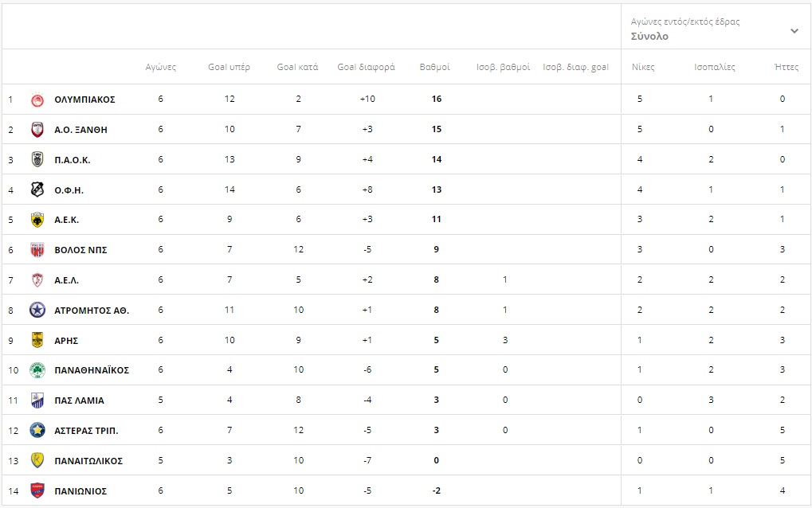Click P.A.O.K. points value 14
The image size is (812, 508).
[437, 159]
